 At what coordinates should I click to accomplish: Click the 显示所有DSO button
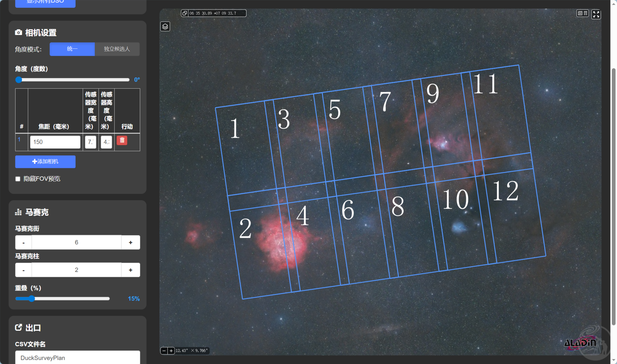pos(45,3)
